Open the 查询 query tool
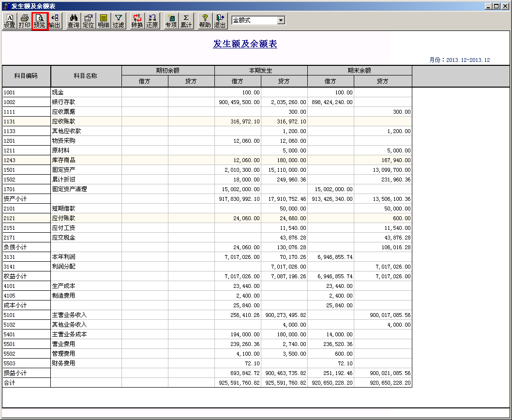 point(74,21)
